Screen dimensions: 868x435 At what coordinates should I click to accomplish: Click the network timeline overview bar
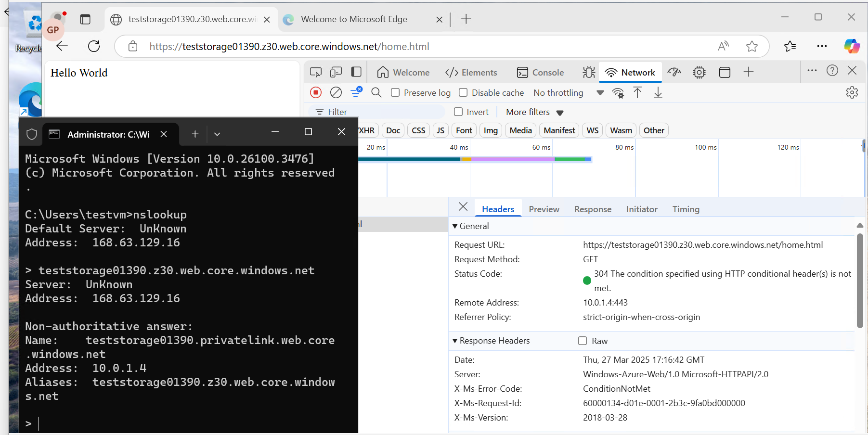point(475,159)
